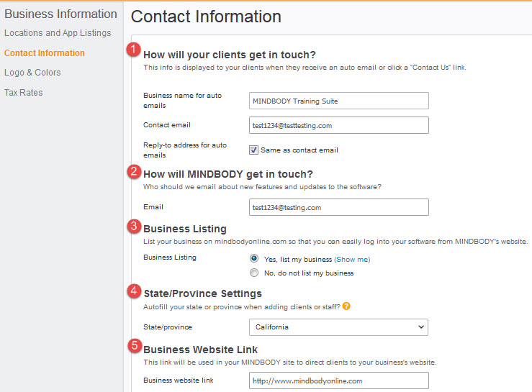Click the Business name for auto emails field

pyautogui.click(x=338, y=101)
